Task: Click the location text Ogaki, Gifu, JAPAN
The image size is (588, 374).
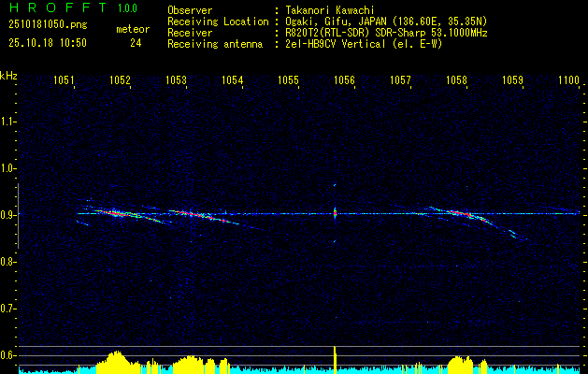Action: pyautogui.click(x=336, y=22)
